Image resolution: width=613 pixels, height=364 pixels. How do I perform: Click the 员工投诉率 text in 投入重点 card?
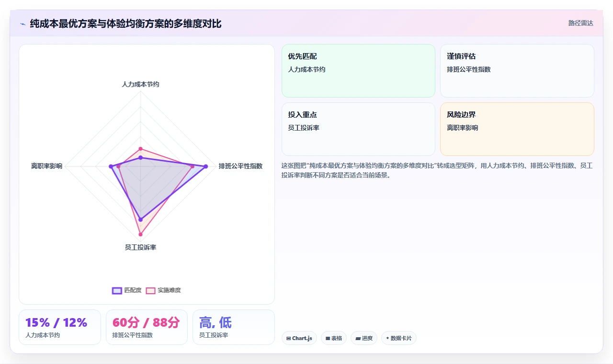[304, 128]
